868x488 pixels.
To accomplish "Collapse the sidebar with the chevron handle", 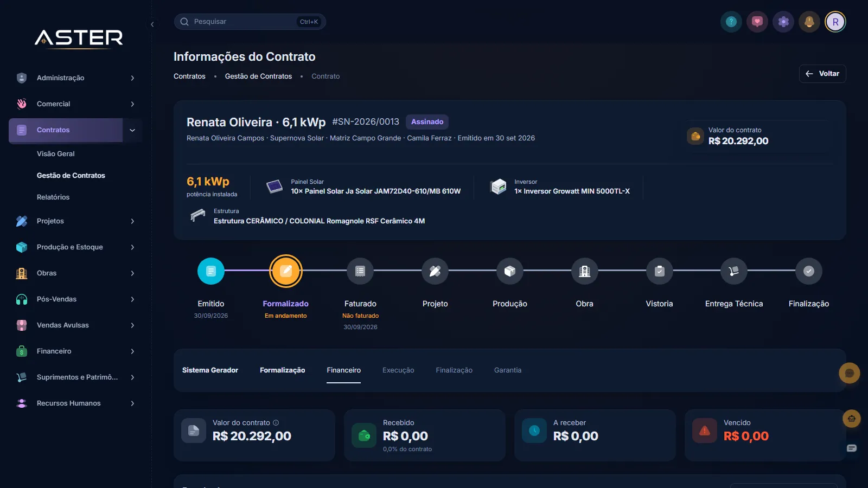I will click(152, 24).
